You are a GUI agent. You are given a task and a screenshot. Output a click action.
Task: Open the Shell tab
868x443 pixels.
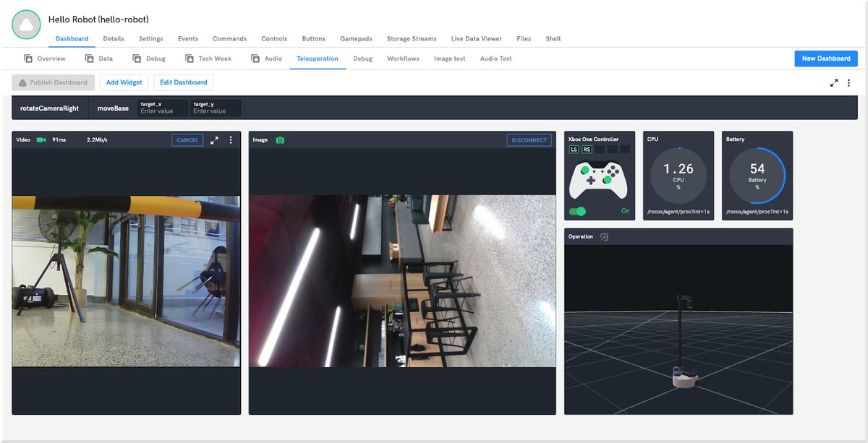click(x=553, y=39)
